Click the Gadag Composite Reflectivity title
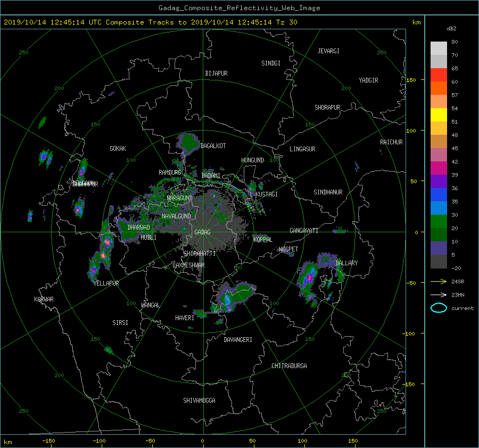 [239, 8]
